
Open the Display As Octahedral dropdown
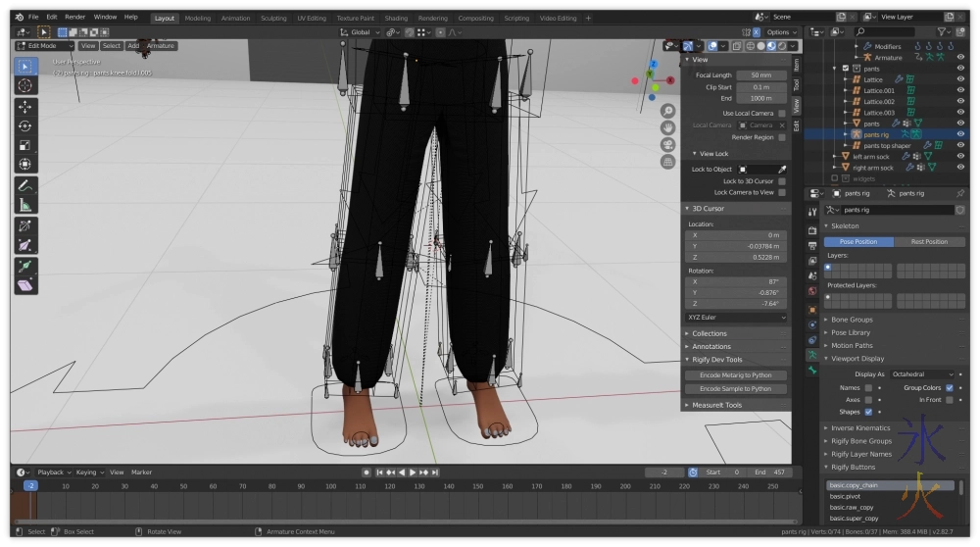[923, 374]
